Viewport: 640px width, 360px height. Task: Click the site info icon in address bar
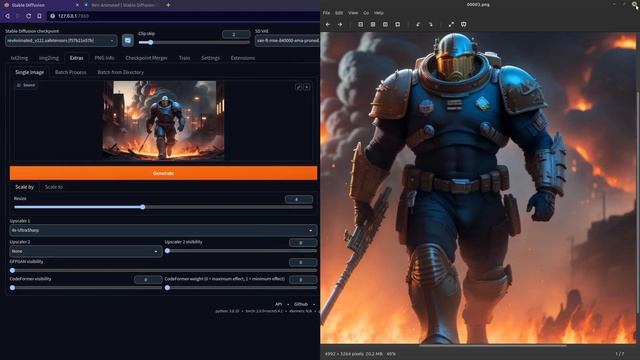(52, 16)
